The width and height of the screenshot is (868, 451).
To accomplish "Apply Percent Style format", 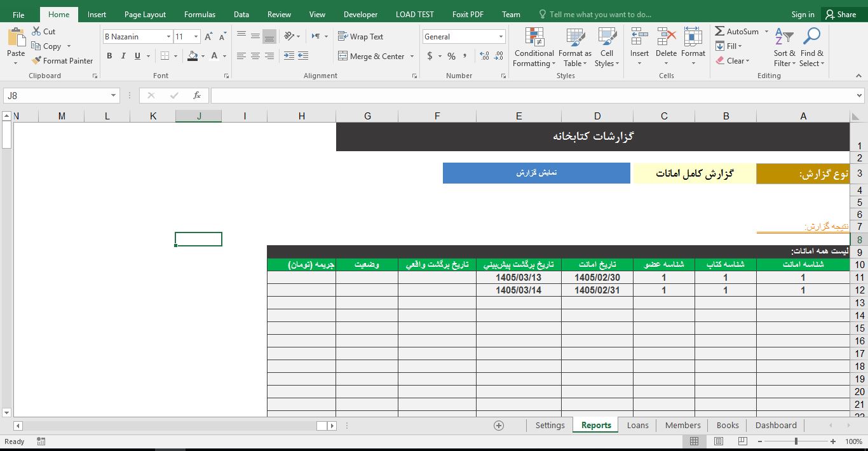I will 451,56.
